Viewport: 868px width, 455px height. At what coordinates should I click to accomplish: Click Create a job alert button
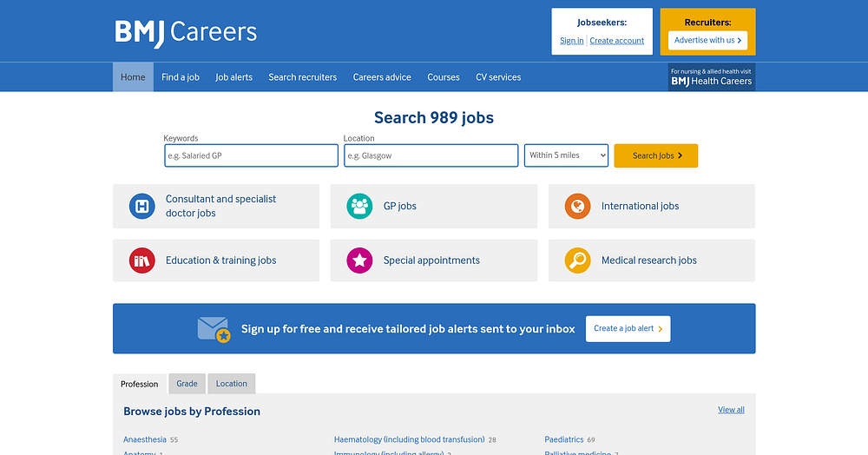point(628,329)
